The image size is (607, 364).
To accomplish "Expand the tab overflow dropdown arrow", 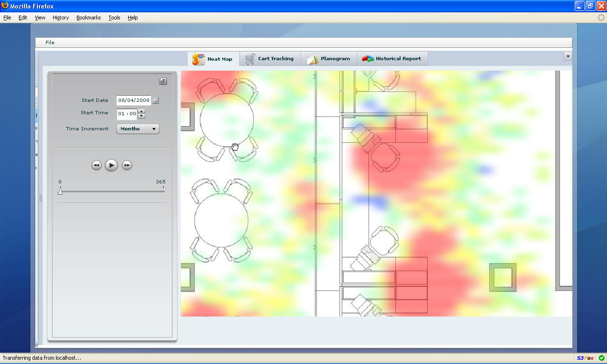I will pyautogui.click(x=568, y=56).
